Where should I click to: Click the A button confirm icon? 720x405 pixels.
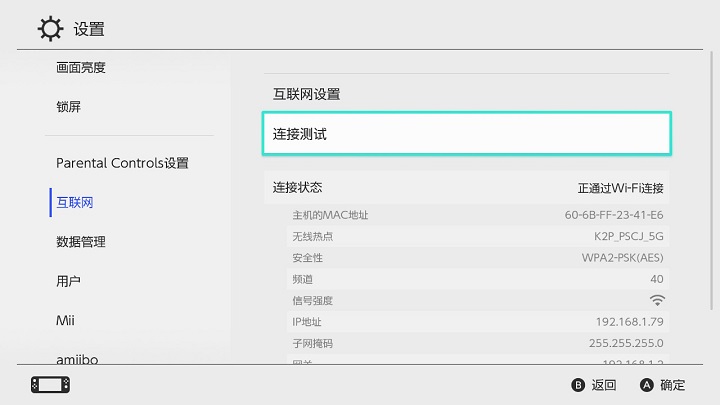647,385
